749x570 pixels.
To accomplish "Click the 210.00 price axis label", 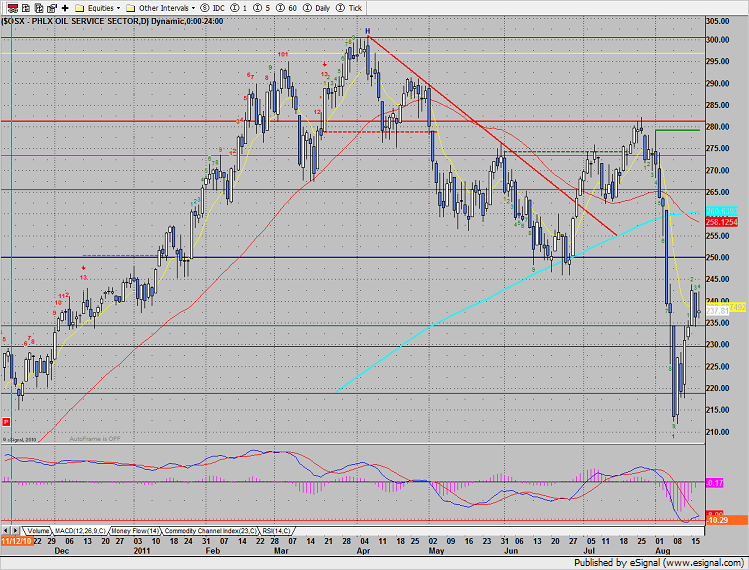I will (717, 432).
